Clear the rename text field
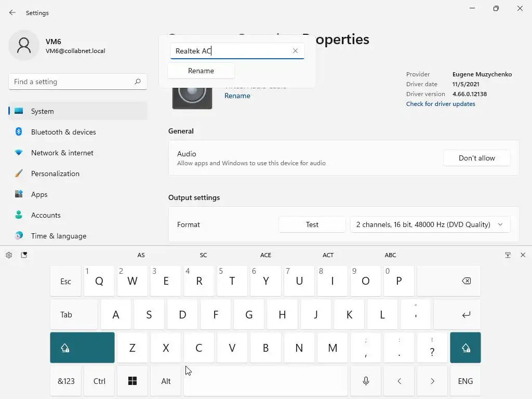 (x=295, y=50)
